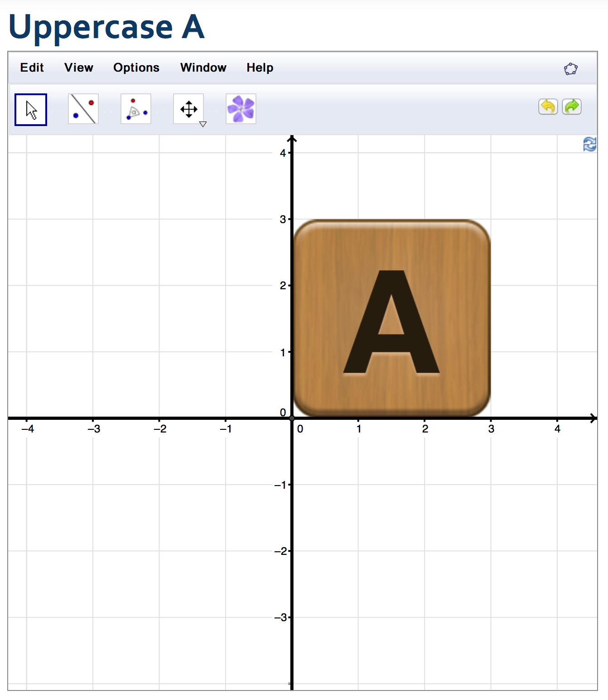Refresh the view with the blue arrows icon

tap(589, 144)
